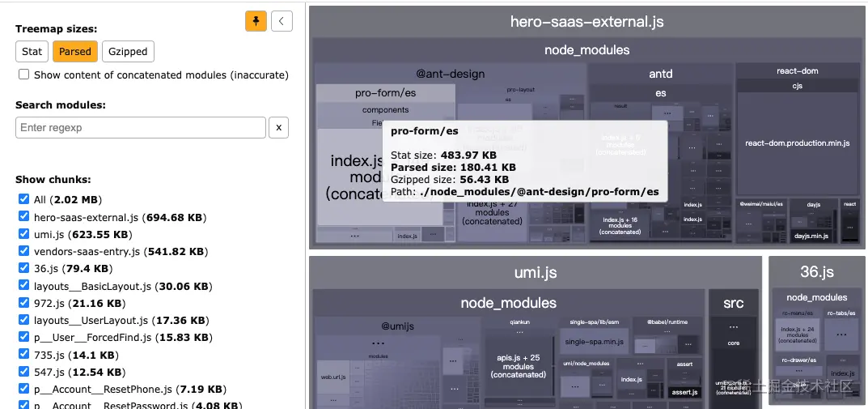Focus the Search modules regexp field
868x409 pixels.
141,127
